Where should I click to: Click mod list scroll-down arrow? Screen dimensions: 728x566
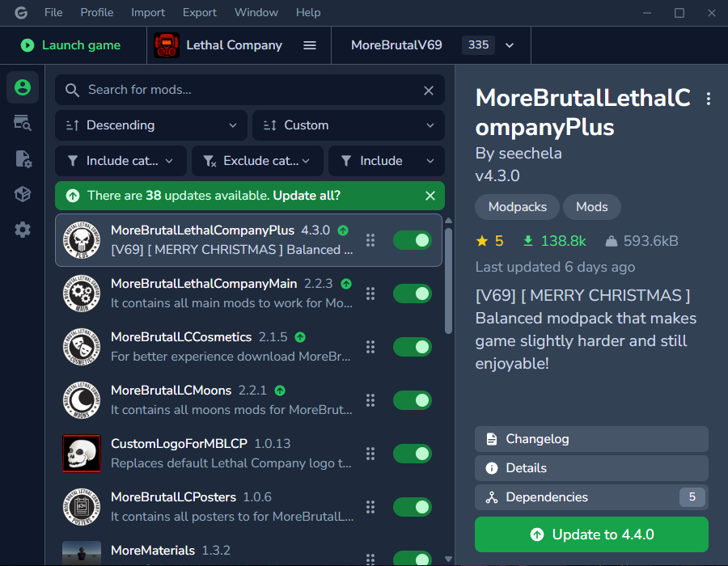(448, 559)
